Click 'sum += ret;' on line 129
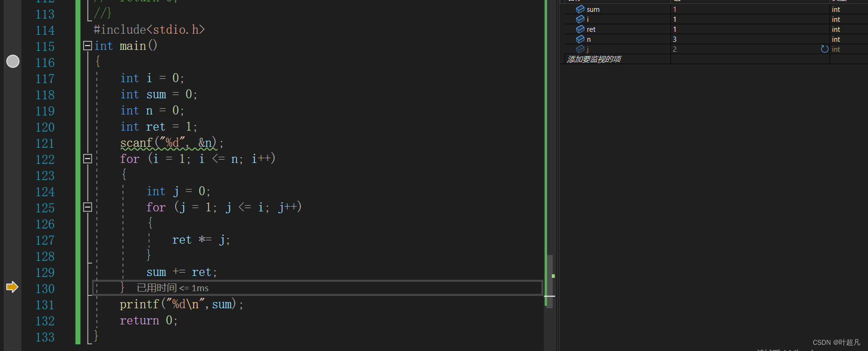This screenshot has width=868, height=351. 182,272
